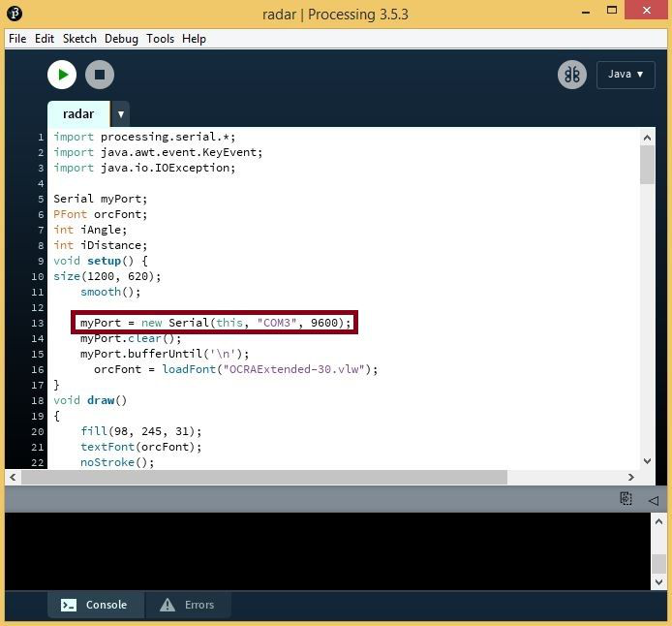Open the Debug menu
Image resolution: width=672 pixels, height=626 pixels.
(121, 39)
